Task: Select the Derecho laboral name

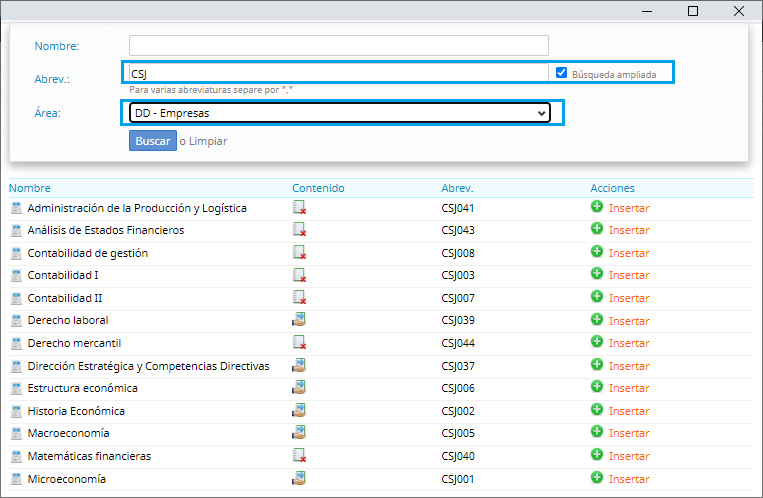Action: [68, 320]
